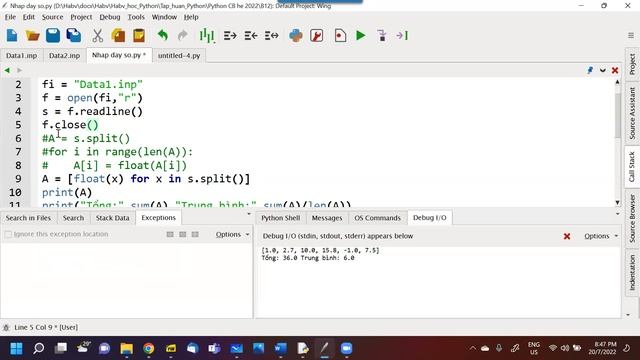
Task: Open a file using the folder icon
Action: [32, 36]
